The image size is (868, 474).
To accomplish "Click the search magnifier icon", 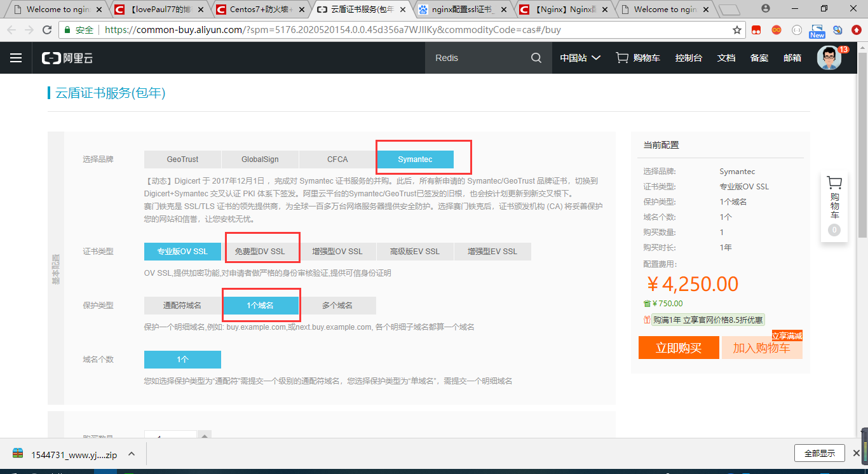I will 536,58.
